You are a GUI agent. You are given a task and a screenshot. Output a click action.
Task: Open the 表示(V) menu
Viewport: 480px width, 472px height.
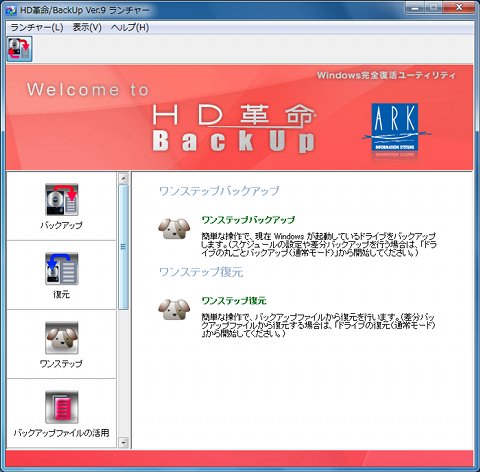87,27
